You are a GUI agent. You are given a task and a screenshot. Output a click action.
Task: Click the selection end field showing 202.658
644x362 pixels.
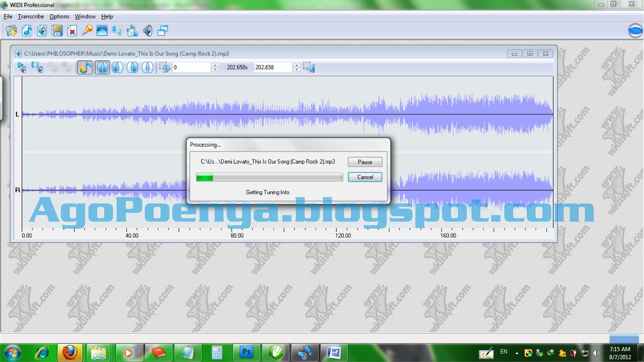point(273,67)
